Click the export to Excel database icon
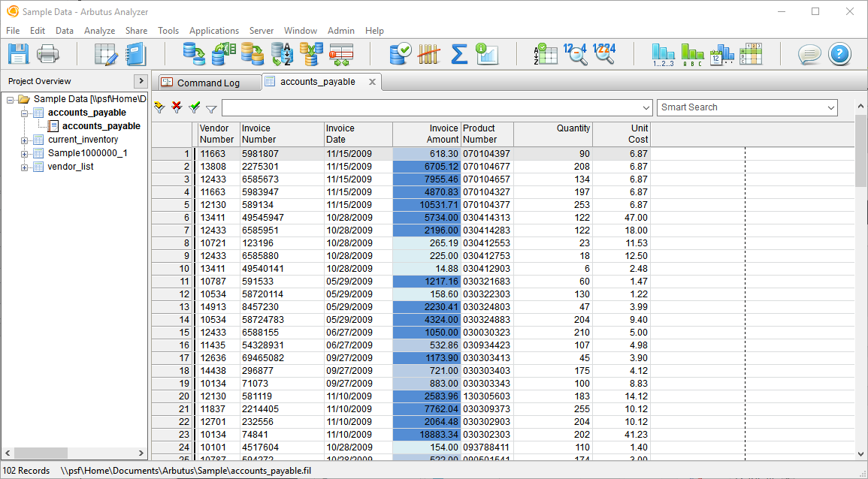The image size is (868, 479). (224, 53)
